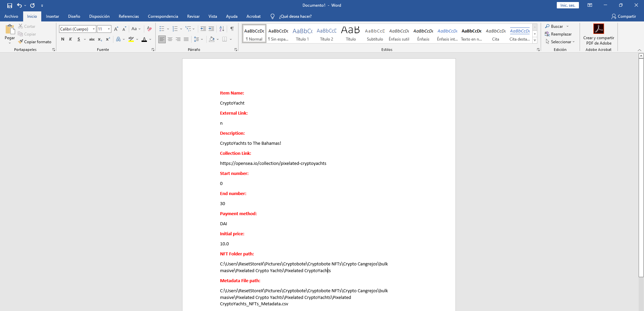
Task: Click Copiar in the clipboard group
Action: click(x=27, y=34)
